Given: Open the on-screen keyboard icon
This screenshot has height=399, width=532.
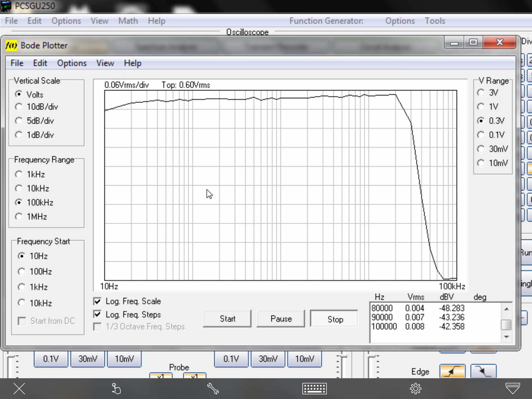Looking at the screenshot, I should (x=314, y=389).
